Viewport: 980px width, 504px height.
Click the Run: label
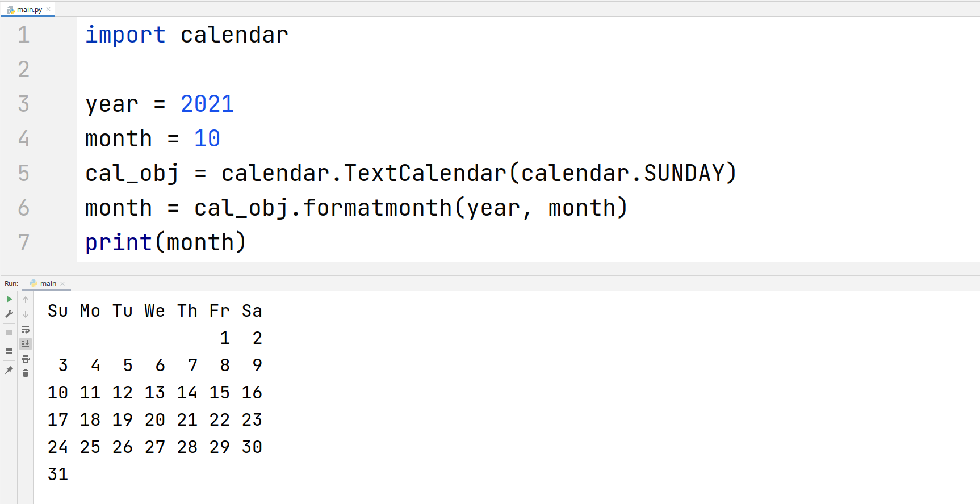pos(11,283)
